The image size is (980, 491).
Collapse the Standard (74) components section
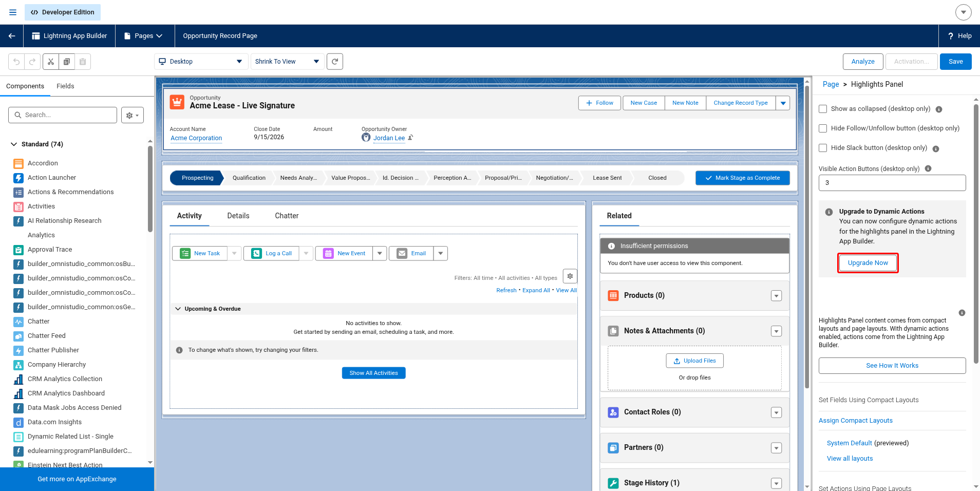click(x=14, y=144)
